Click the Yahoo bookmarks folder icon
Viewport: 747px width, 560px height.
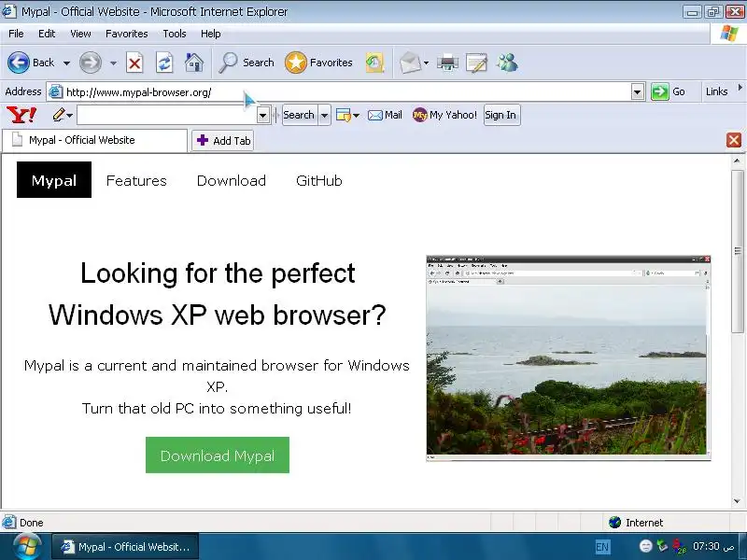pos(343,115)
